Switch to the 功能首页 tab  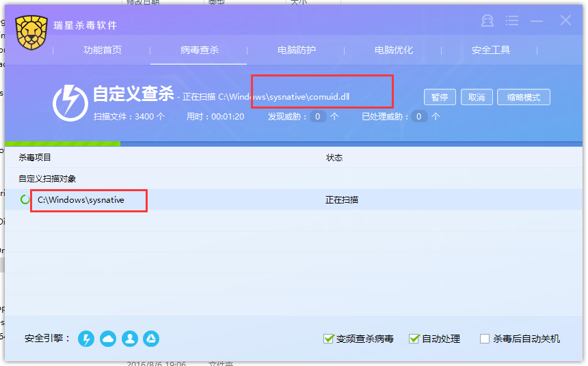coord(103,51)
